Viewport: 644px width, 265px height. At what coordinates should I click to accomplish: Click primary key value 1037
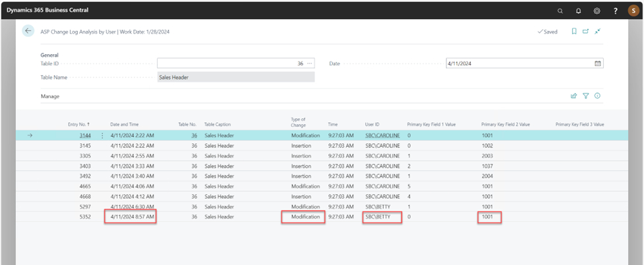[x=487, y=166]
